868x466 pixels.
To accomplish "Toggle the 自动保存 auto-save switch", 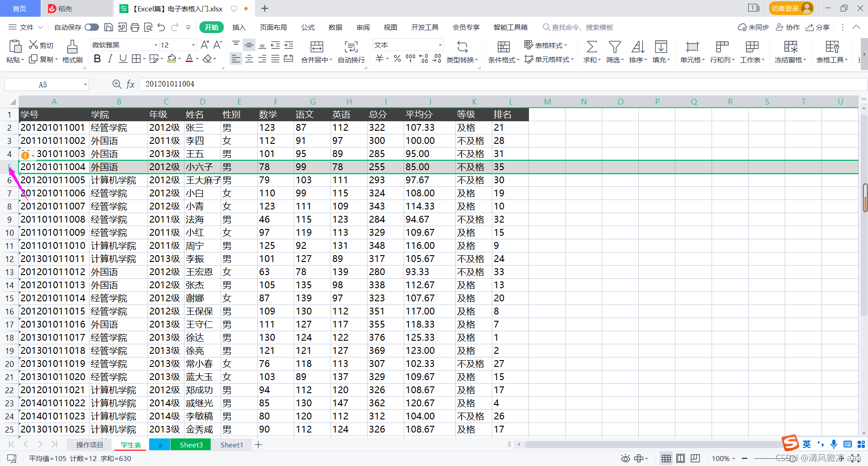I will [x=92, y=28].
